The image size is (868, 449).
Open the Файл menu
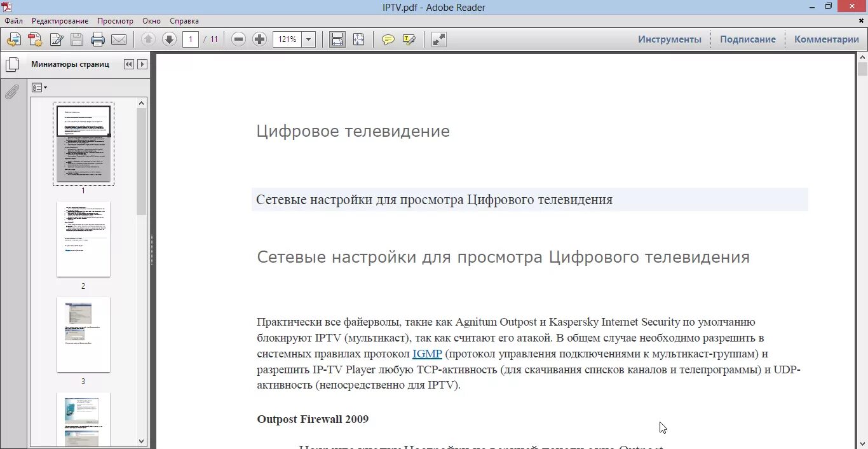(13, 21)
